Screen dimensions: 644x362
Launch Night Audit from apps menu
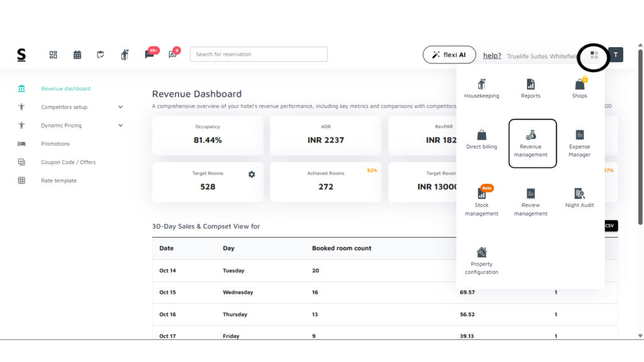[x=579, y=197]
